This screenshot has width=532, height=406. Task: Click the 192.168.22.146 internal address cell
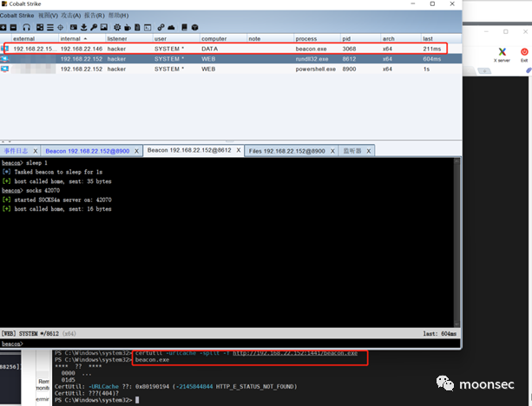tap(82, 49)
